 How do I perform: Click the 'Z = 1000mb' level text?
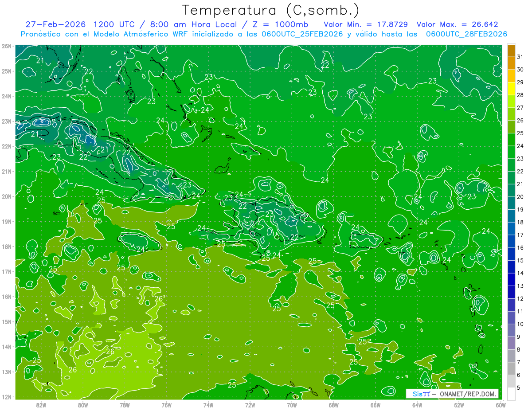tap(280, 24)
